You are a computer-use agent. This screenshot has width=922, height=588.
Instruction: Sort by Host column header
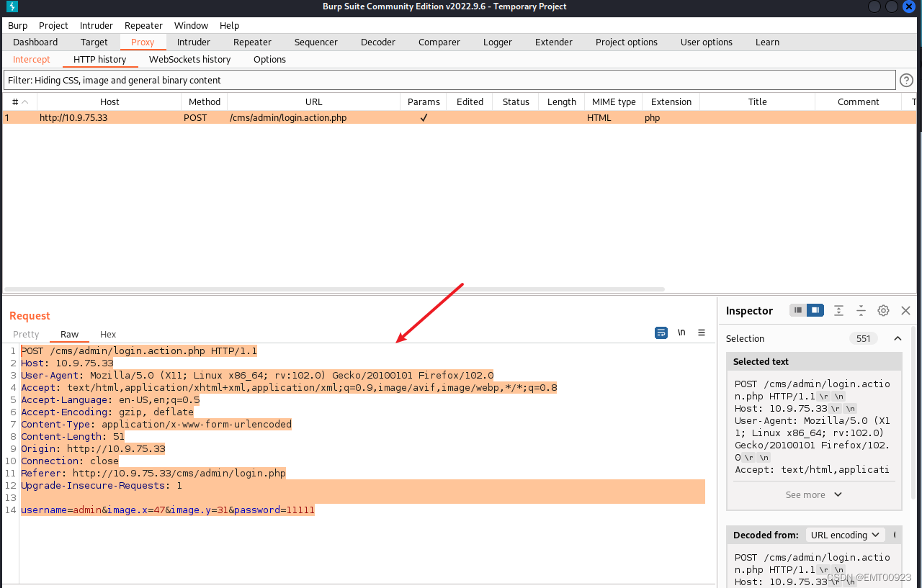109,101
